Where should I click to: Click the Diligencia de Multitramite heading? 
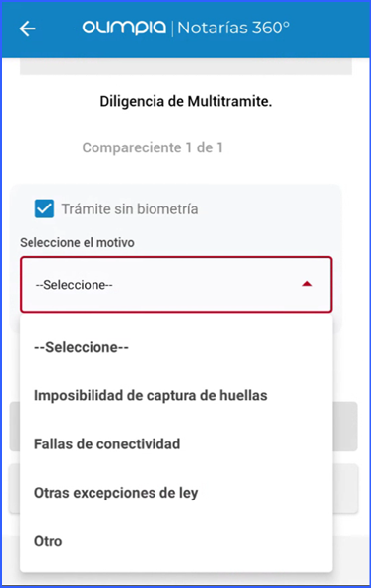click(186, 101)
